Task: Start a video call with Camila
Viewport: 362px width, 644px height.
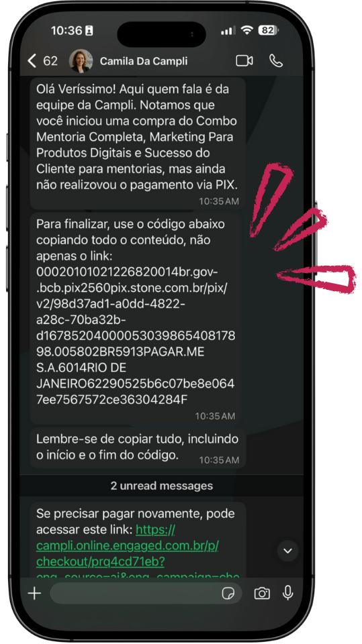Action: [244, 61]
